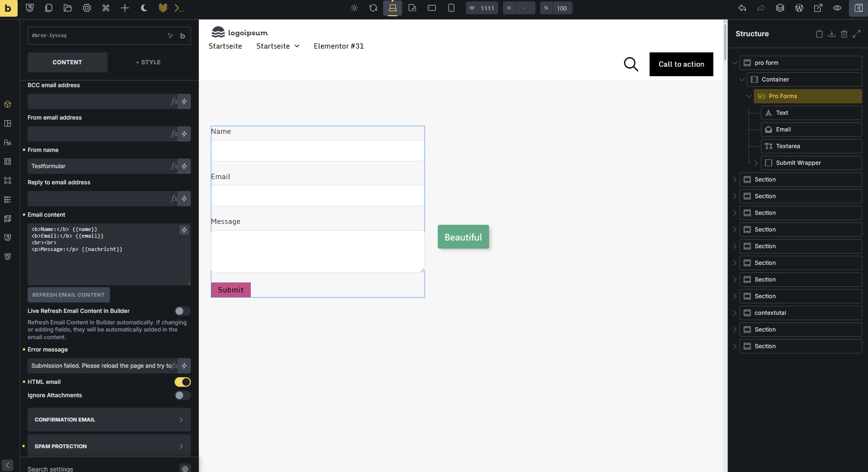Switch to dark mode with the moon icon
Image resolution: width=868 pixels, height=472 pixels.
click(144, 8)
